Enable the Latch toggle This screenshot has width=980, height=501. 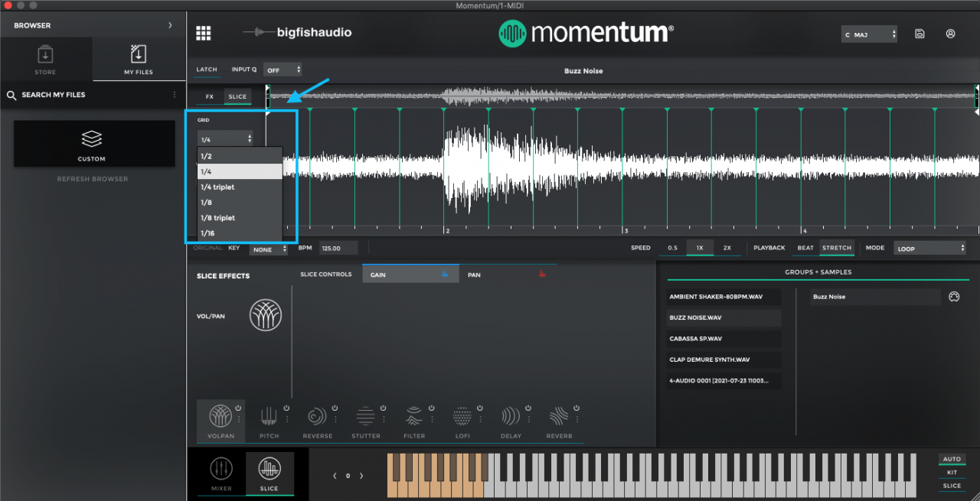(206, 69)
